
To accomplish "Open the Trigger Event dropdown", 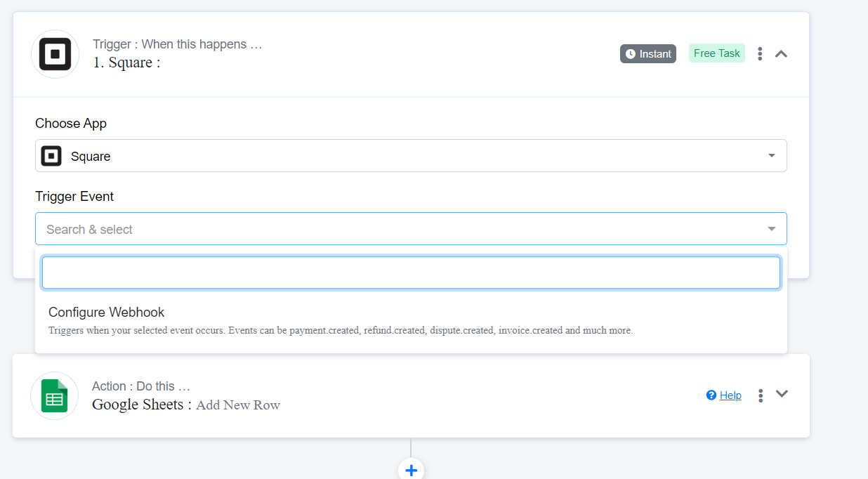I will [411, 229].
